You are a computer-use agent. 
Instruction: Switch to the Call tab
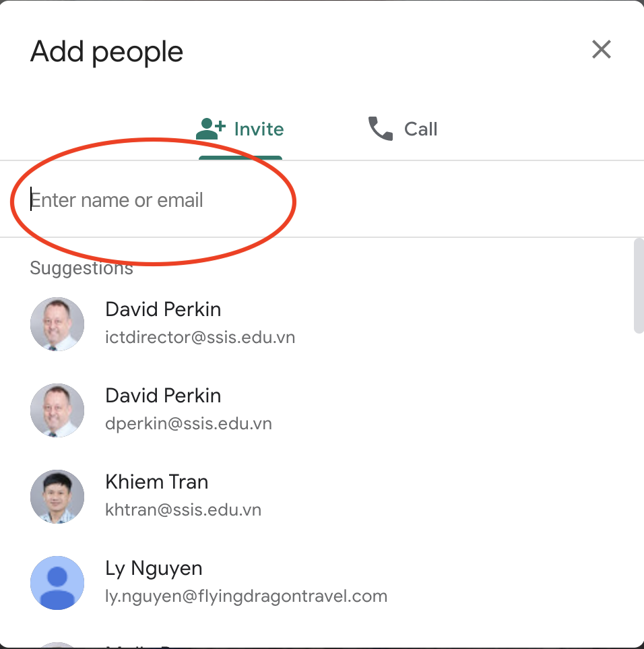click(x=402, y=129)
